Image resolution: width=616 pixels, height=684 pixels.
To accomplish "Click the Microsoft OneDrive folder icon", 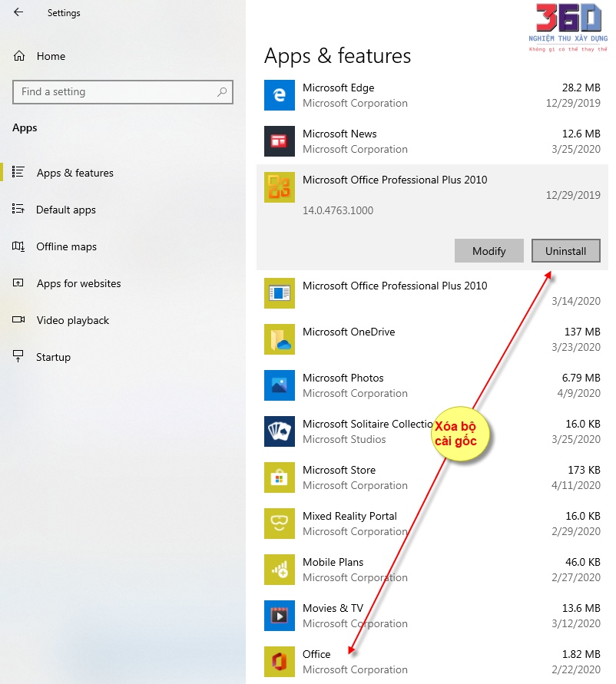I will [280, 339].
